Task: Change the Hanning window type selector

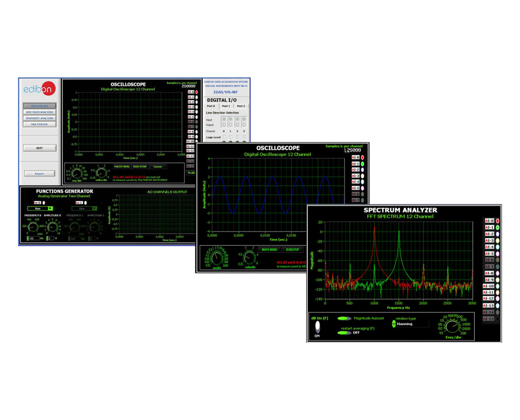Action: tap(394, 324)
